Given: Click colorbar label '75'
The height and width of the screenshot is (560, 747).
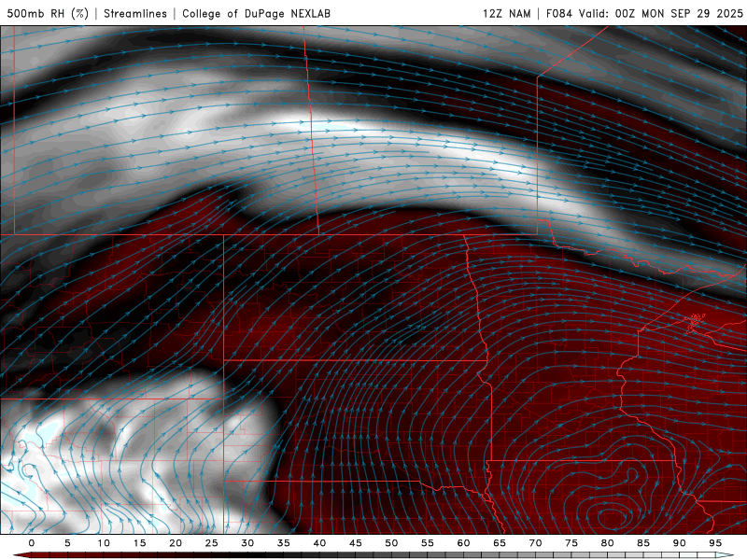Looking at the screenshot, I should point(571,543).
